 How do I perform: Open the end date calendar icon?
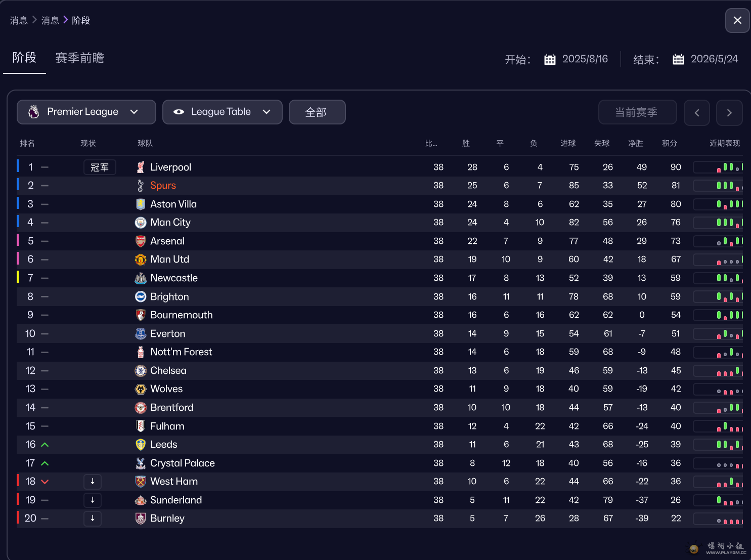pyautogui.click(x=678, y=59)
